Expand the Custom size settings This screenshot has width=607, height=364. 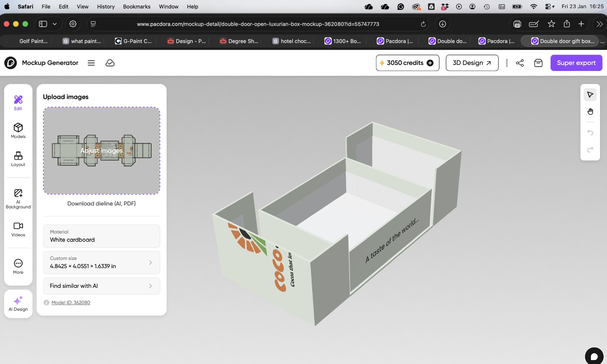coord(101,262)
